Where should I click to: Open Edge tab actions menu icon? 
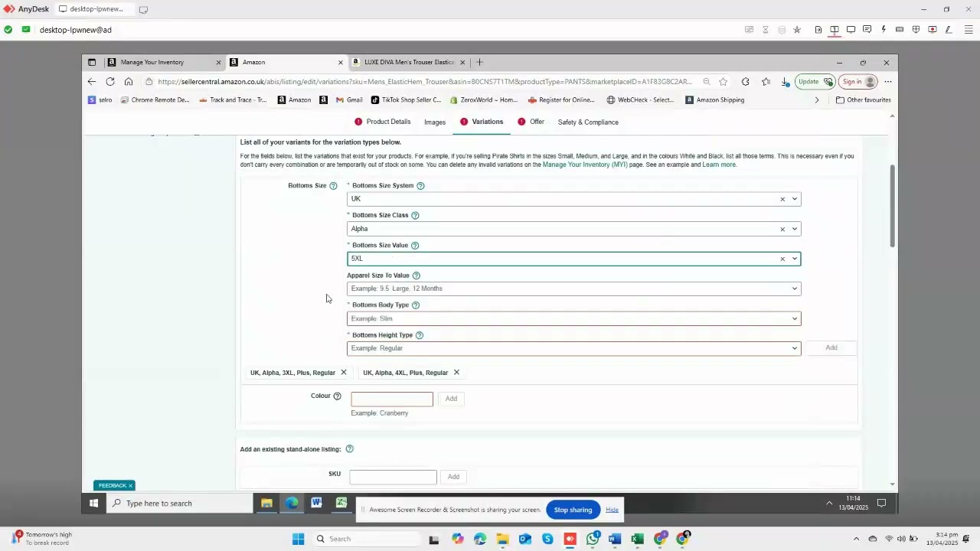[92, 63]
